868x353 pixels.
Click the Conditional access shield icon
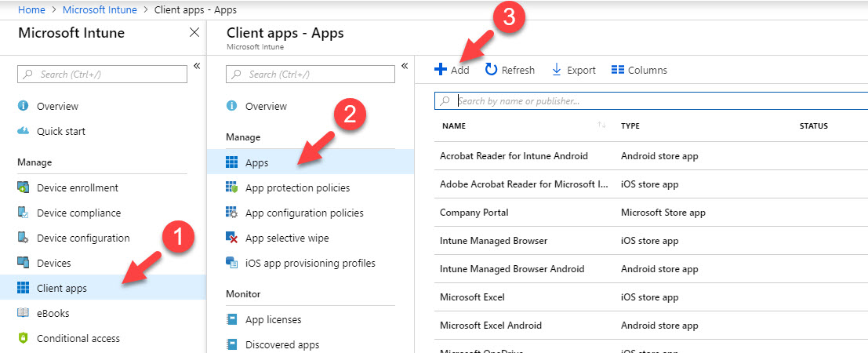pos(24,338)
